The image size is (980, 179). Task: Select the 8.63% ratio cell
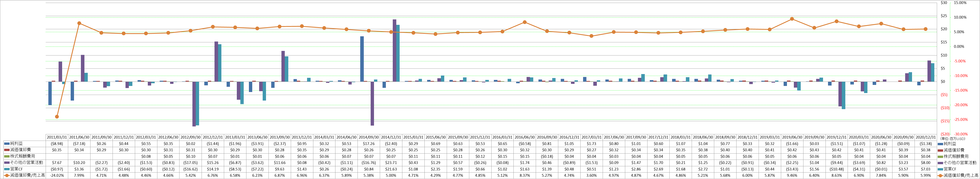click(837, 176)
